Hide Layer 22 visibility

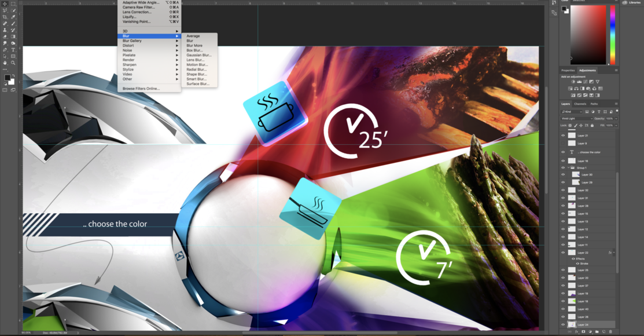click(563, 253)
